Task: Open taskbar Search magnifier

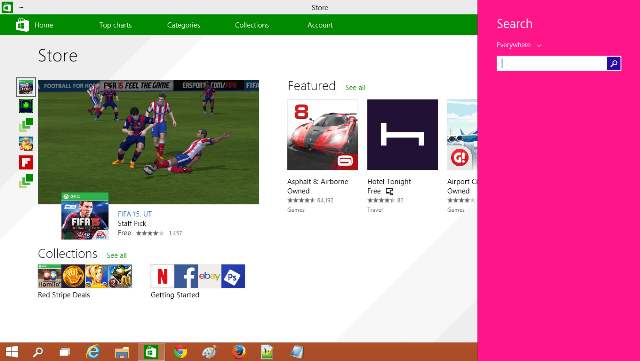Action: pos(38,352)
